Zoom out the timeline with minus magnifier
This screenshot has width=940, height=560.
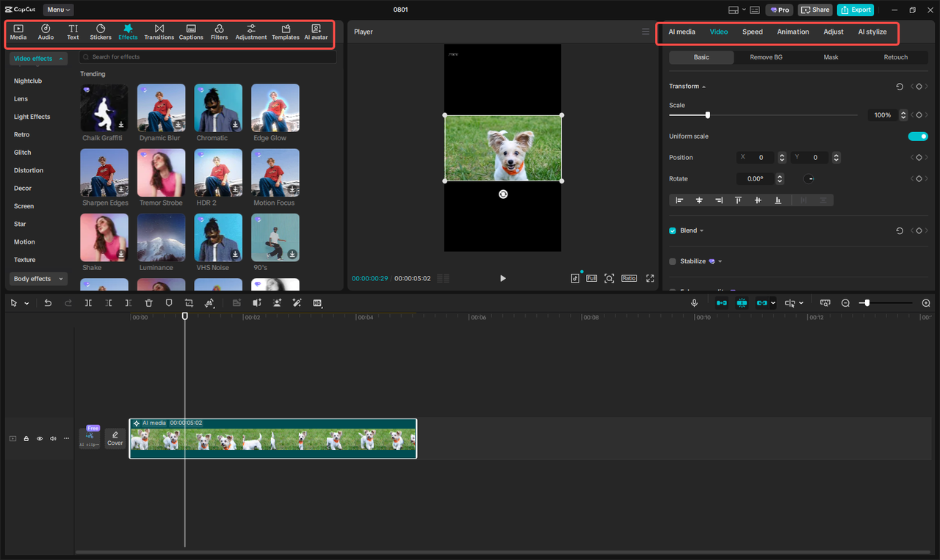click(845, 303)
